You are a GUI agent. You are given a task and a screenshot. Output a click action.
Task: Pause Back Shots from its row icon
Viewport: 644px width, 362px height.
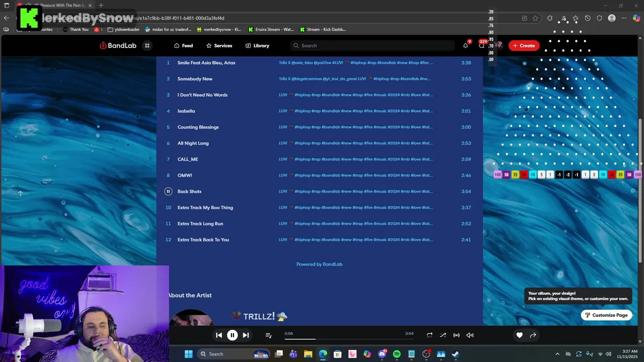click(x=168, y=192)
